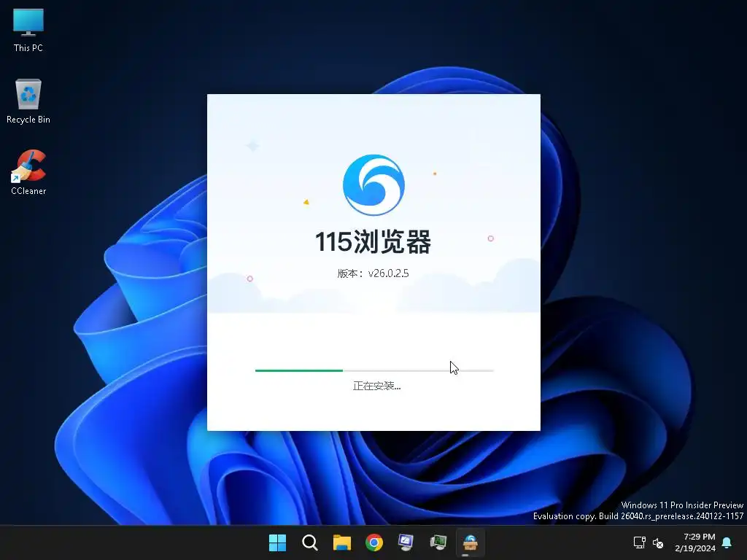This screenshot has height=560, width=747.
Task: Open taskbar Search
Action: coord(309,542)
